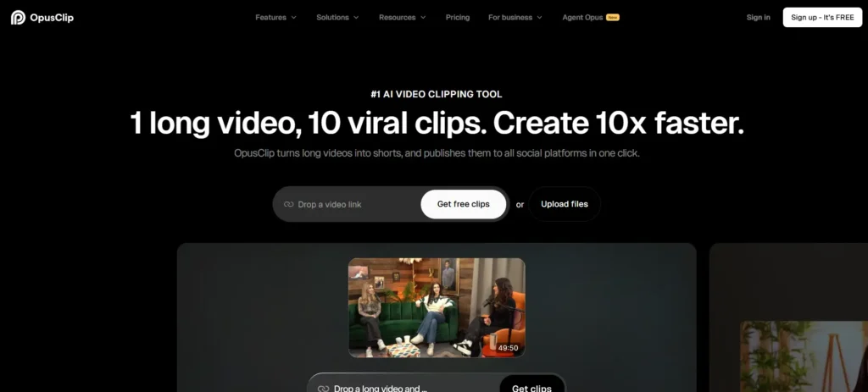This screenshot has height=392, width=868.
Task: Click the OpusClip logo icon
Action: (x=18, y=17)
